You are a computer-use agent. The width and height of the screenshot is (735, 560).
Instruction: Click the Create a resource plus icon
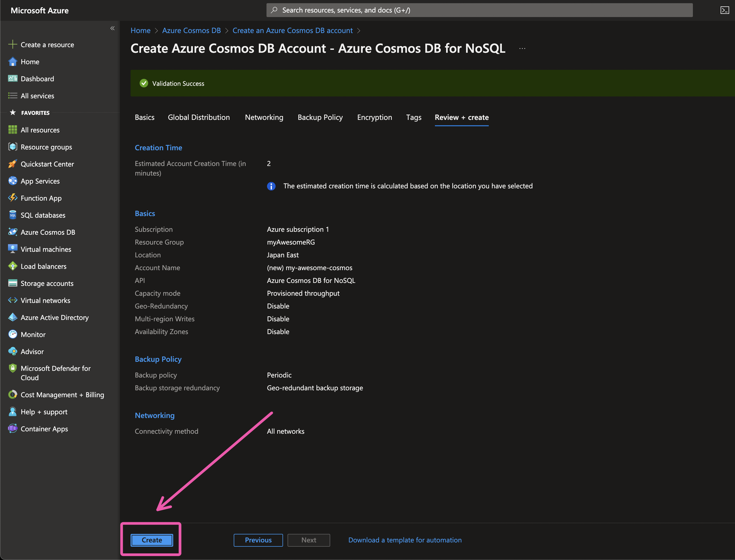13,44
